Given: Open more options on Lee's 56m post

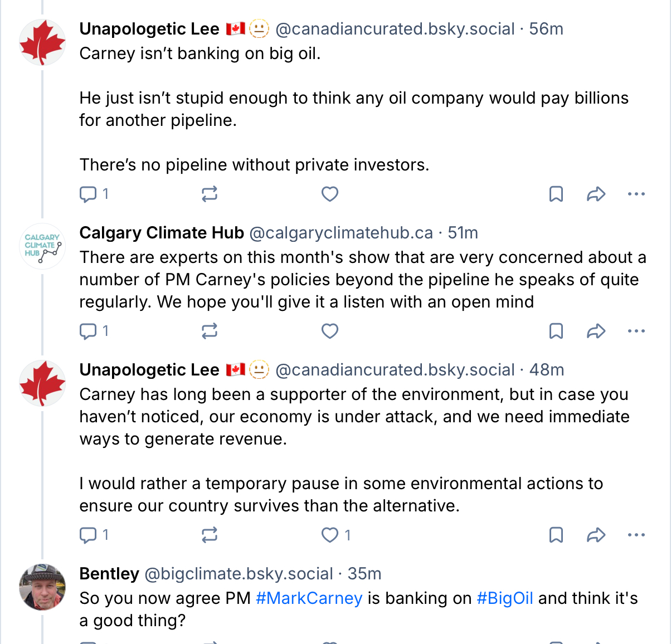Looking at the screenshot, I should (636, 194).
